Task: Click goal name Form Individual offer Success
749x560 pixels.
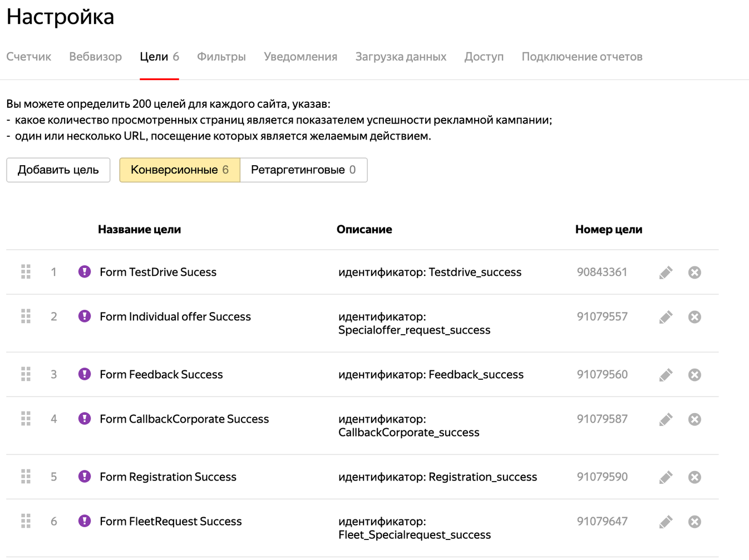Action: click(x=175, y=316)
